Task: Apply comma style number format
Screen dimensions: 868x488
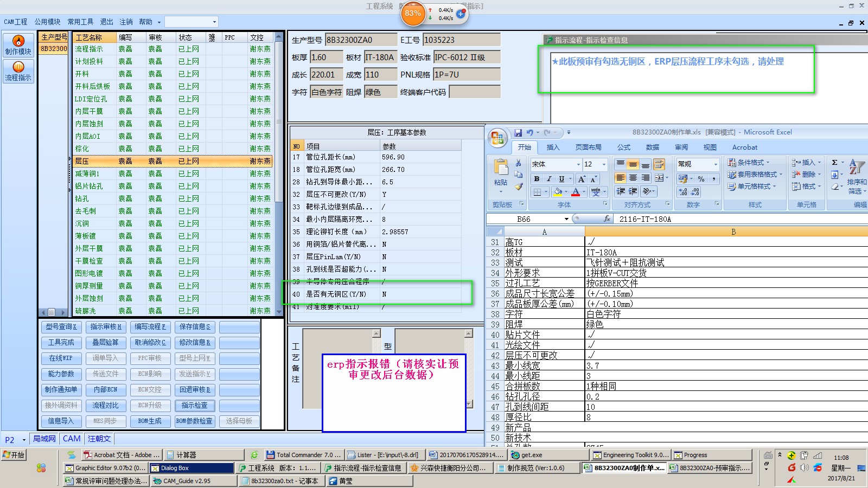Action: [713, 178]
